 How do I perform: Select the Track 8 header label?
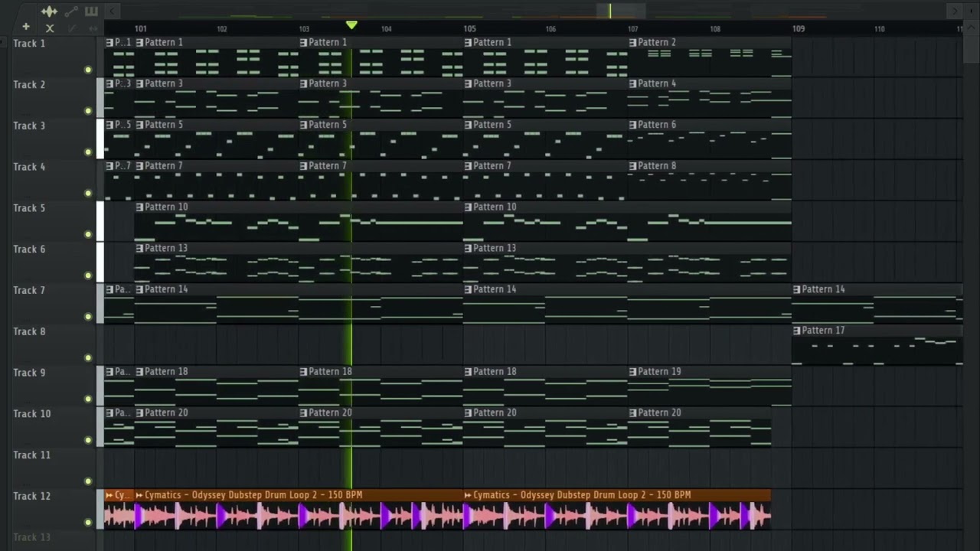(29, 331)
